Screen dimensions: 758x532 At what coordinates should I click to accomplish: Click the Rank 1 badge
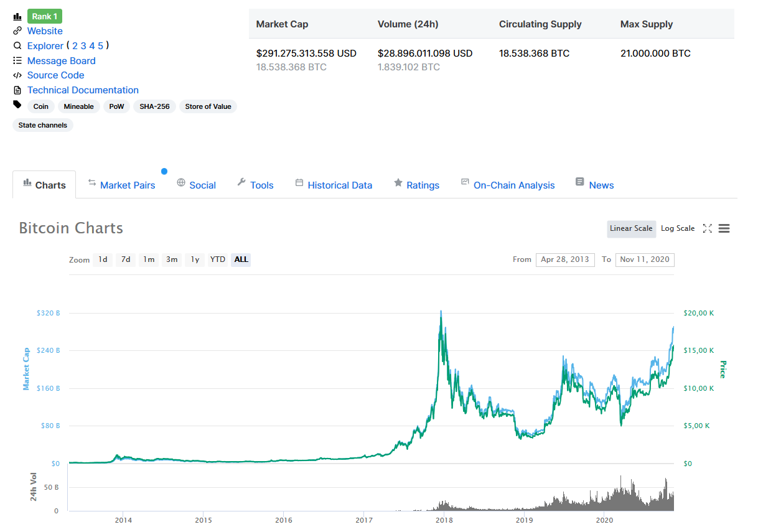[45, 16]
